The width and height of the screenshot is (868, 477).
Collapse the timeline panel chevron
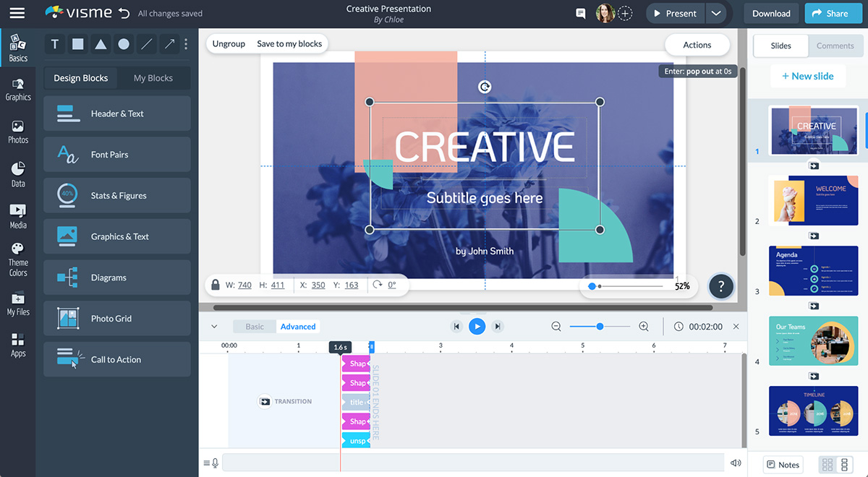[213, 326]
